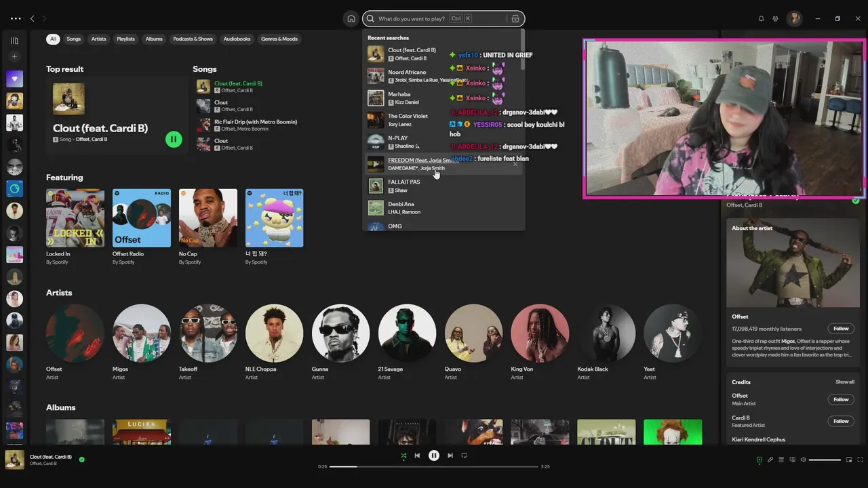Open Noord Africano from recent searches

coord(444,76)
